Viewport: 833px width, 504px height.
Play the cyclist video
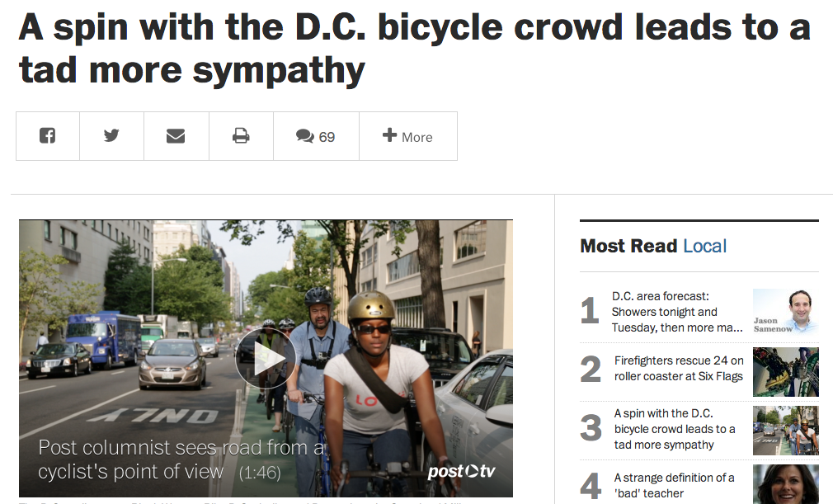(266, 358)
